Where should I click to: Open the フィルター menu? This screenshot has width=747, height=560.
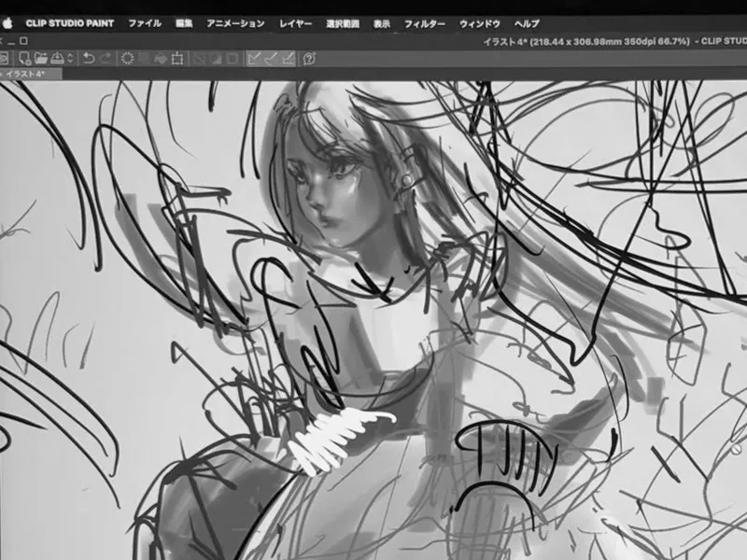pos(425,23)
